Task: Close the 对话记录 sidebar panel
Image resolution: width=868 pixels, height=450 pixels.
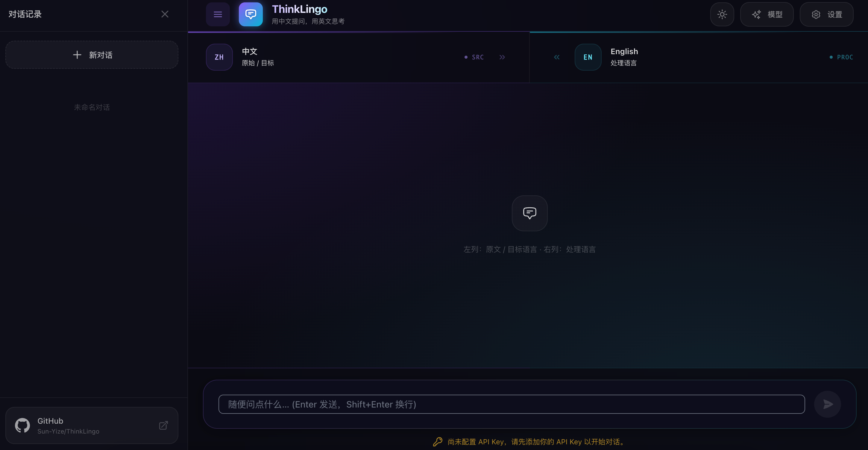Action: [x=165, y=14]
